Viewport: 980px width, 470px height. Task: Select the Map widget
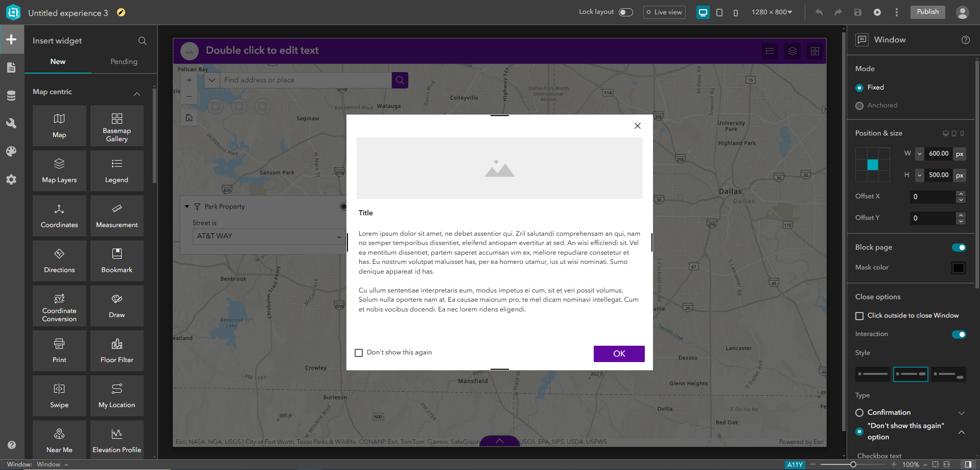(x=59, y=125)
